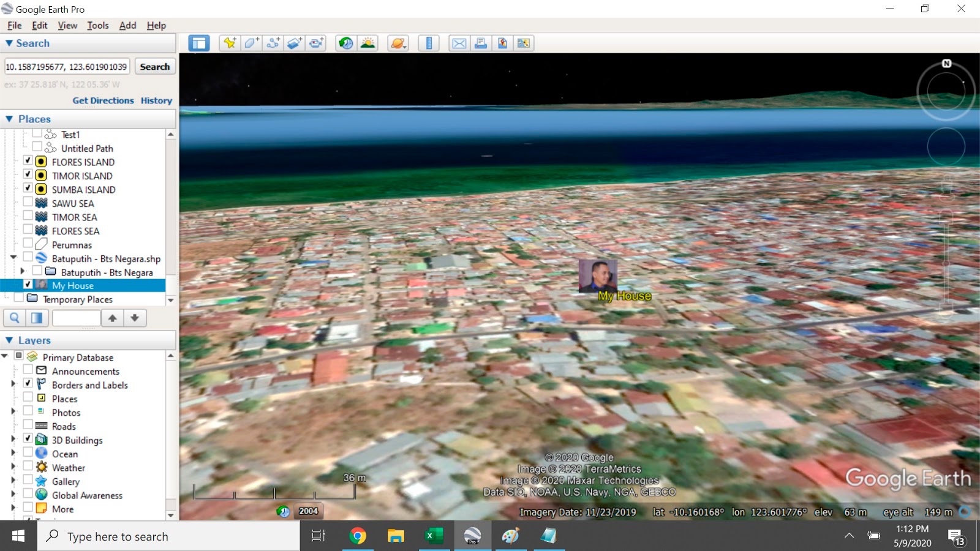Click the Search button

[x=155, y=66]
